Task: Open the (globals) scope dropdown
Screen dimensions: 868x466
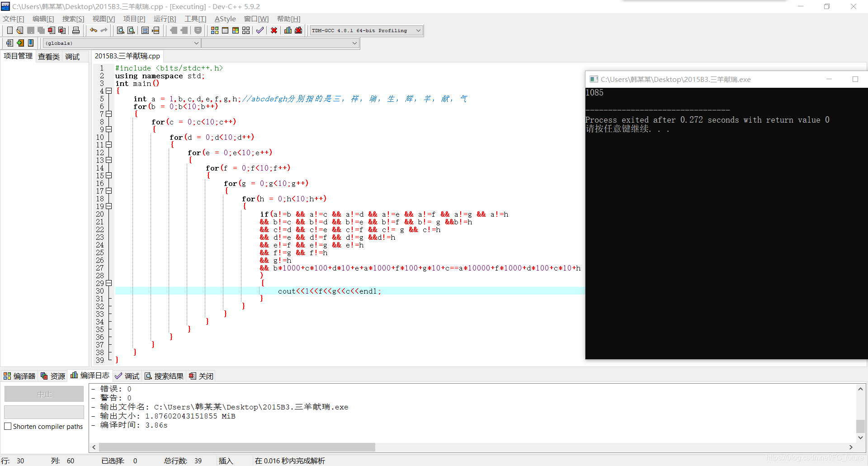Action: click(122, 43)
